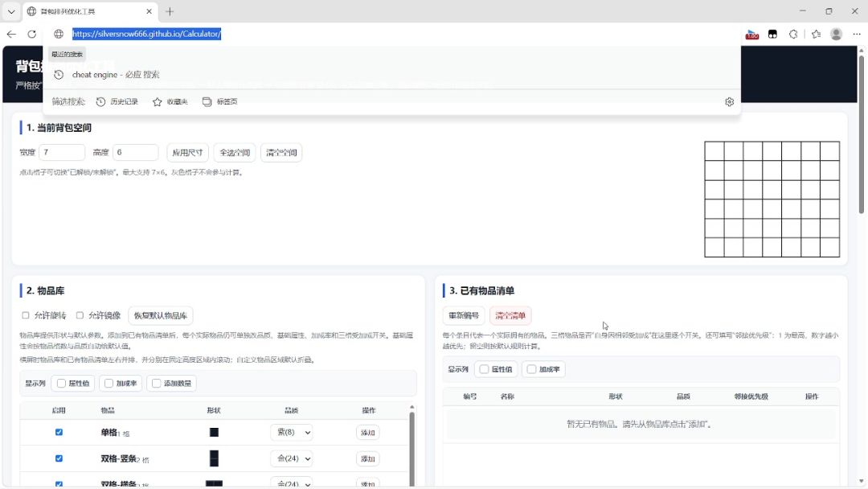This screenshot has height=489, width=868.
Task: Click the 邻接优先级 column header
Action: tap(751, 397)
